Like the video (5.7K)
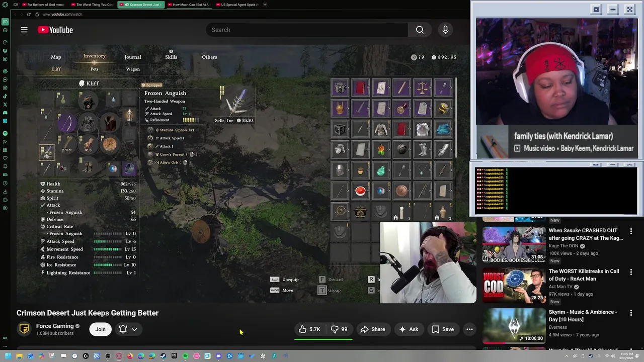 pyautogui.click(x=309, y=329)
